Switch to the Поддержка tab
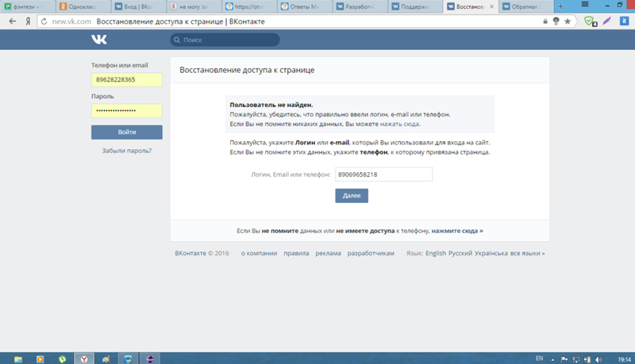Image resolution: width=635 pixels, height=364 pixels. pos(416,6)
